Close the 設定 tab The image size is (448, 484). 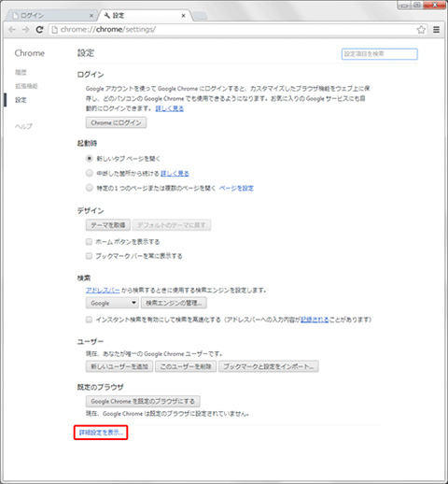183,16
